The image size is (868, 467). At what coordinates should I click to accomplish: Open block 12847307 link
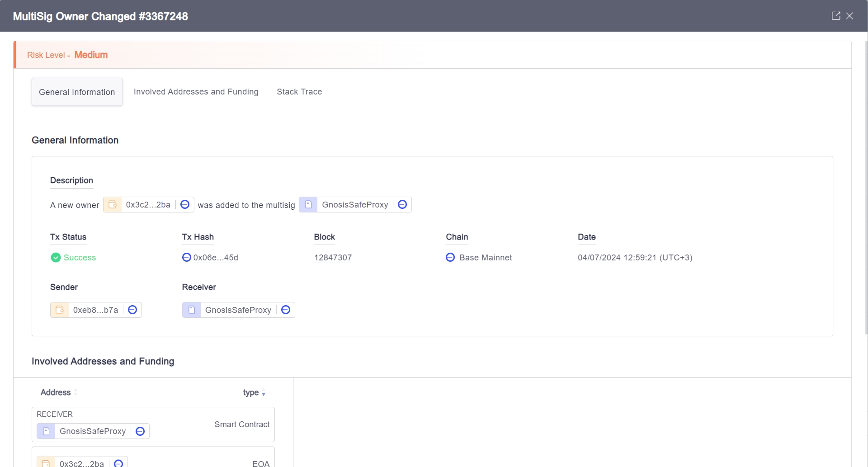[x=333, y=258]
